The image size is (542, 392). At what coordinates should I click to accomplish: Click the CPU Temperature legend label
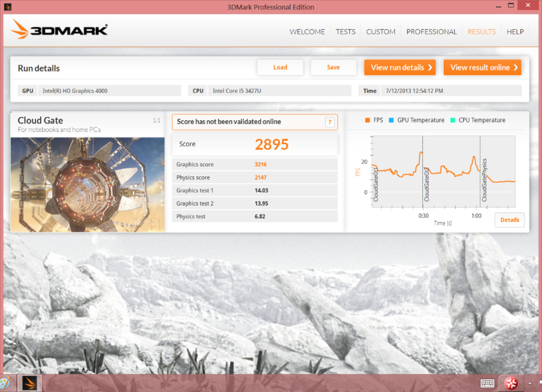[x=482, y=120]
